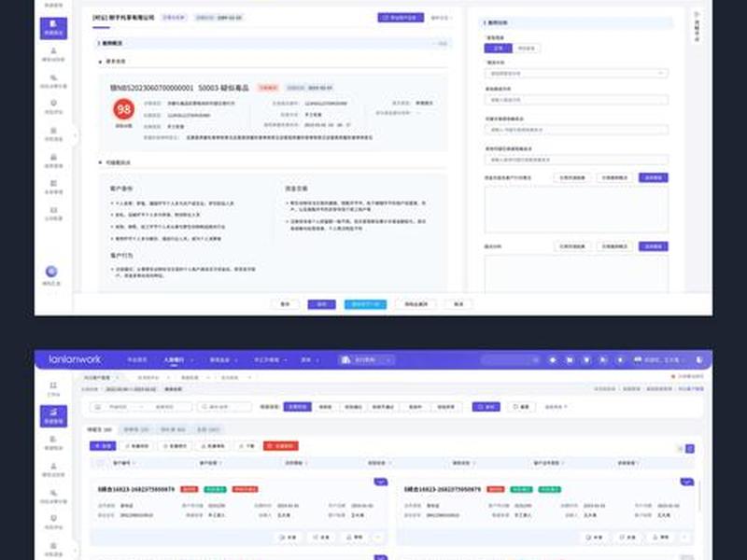Select the unselected white option beside the purple toggle
Screen dimensions: 747x560
pos(527,49)
